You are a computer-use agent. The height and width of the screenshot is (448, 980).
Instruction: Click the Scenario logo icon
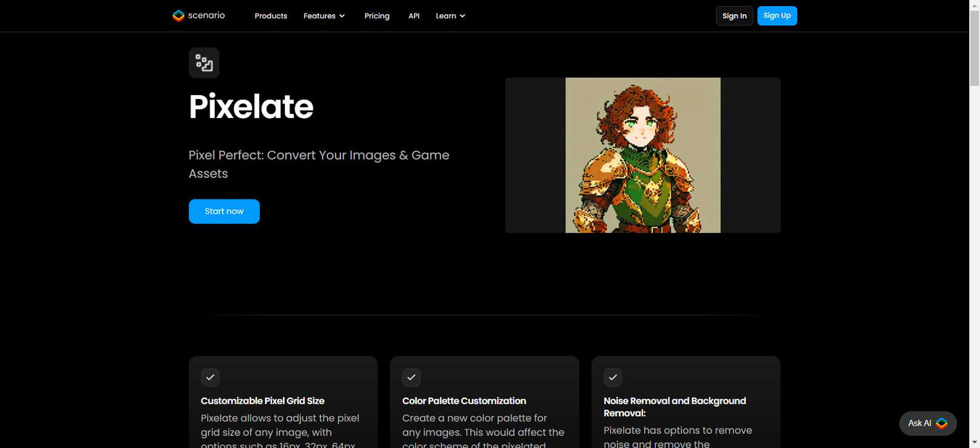[178, 16]
